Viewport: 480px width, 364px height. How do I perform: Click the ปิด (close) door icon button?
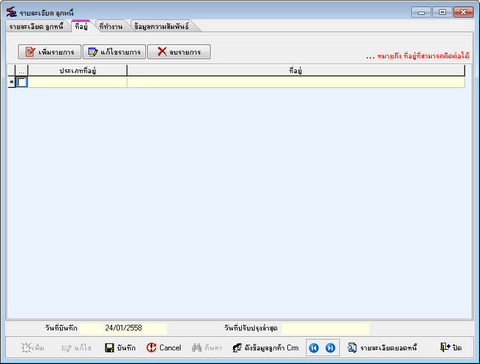click(x=451, y=348)
